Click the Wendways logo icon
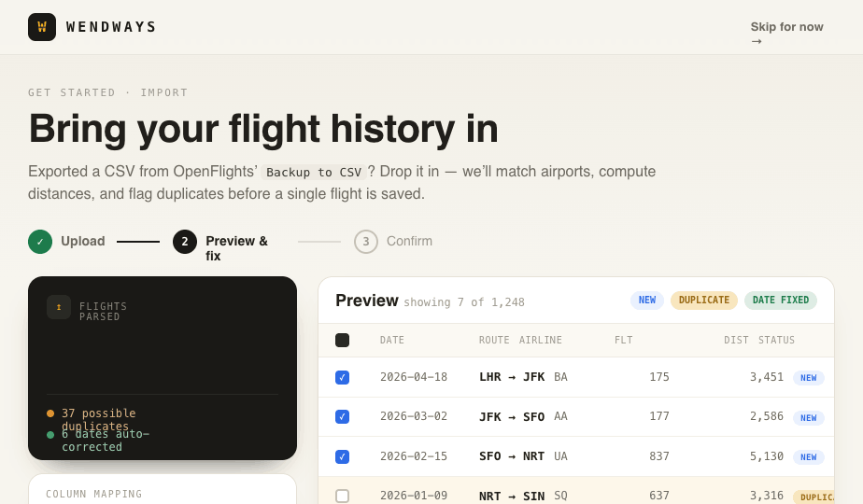Viewport: 863px width, 504px height. click(x=42, y=27)
